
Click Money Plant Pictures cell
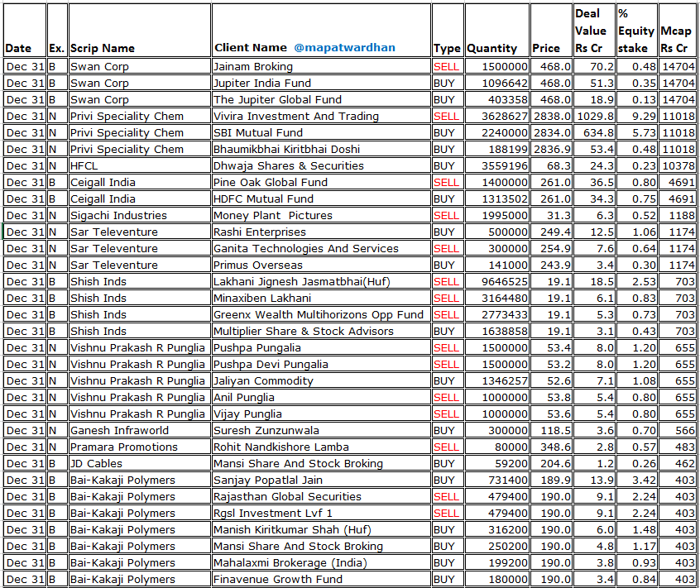(x=321, y=215)
